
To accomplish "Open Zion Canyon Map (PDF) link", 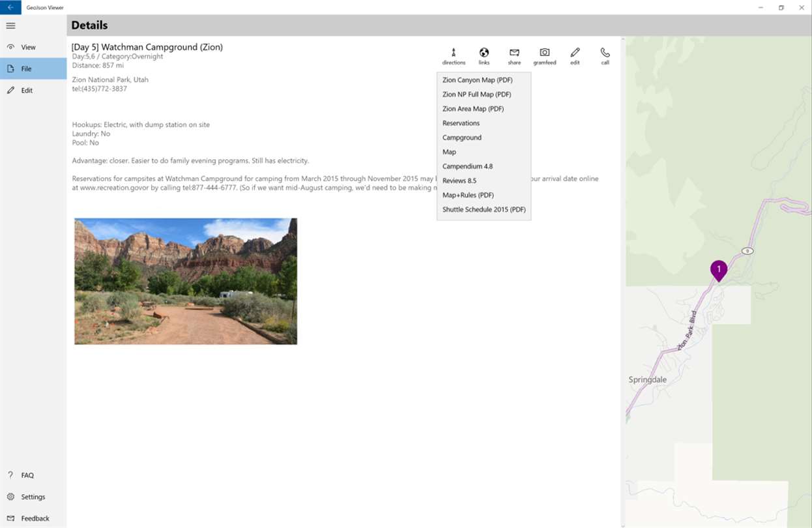I will 484,80.
